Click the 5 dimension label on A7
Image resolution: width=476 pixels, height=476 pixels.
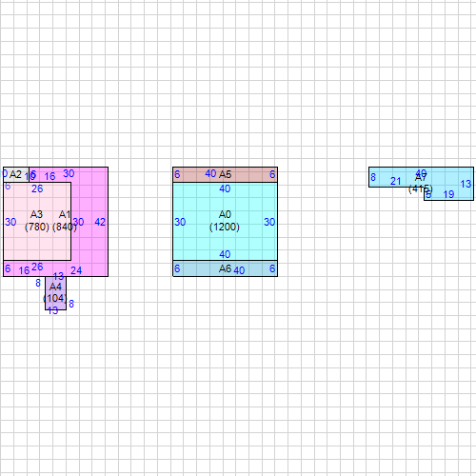pos(428,194)
